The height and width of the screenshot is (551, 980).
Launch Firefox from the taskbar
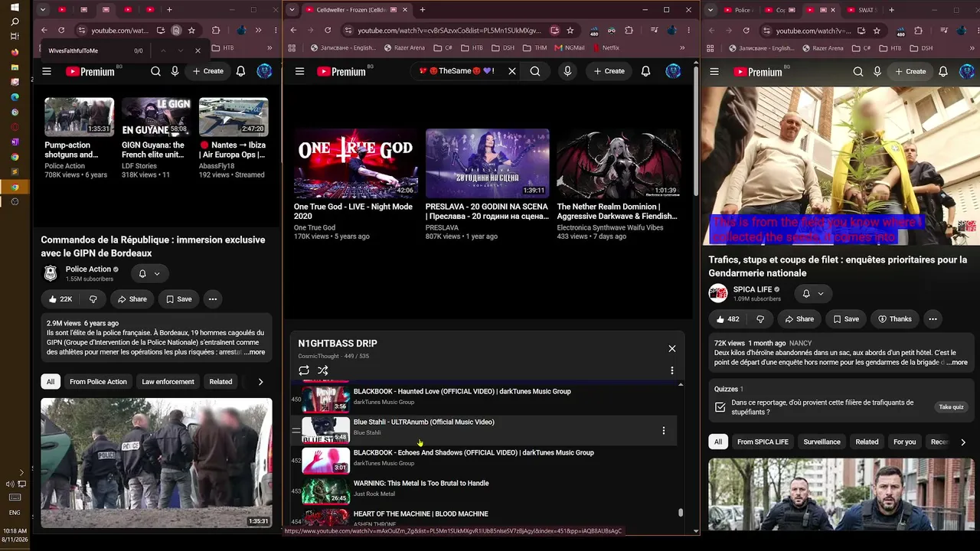[x=15, y=52]
